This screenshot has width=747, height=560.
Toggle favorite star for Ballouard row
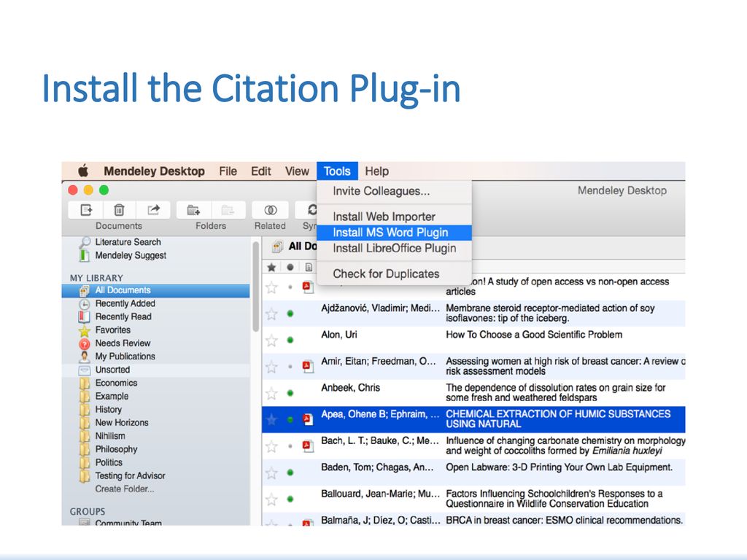point(271,499)
